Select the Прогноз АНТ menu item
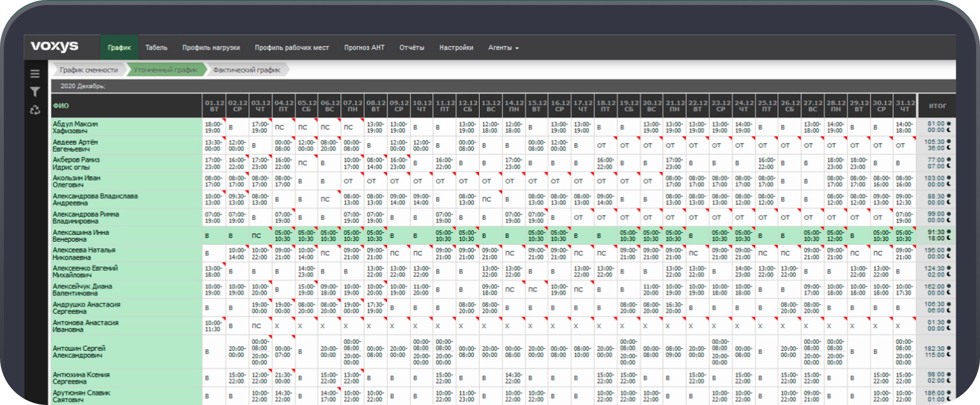 [364, 48]
